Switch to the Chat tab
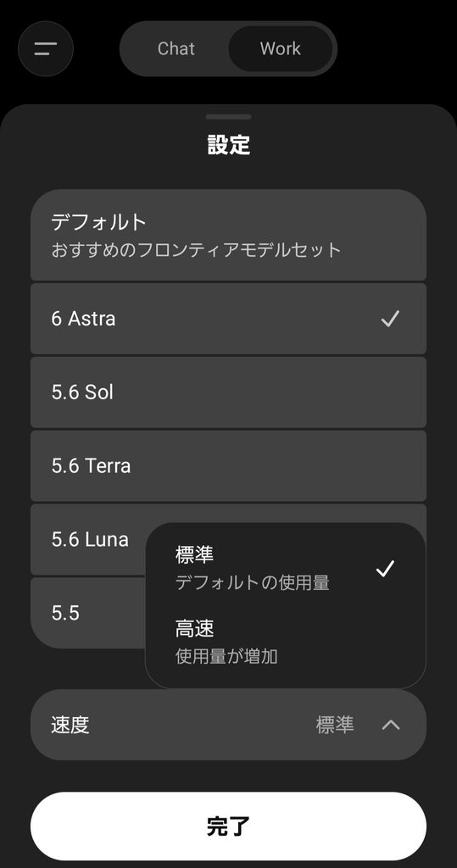The width and height of the screenshot is (457, 868). 176,48
